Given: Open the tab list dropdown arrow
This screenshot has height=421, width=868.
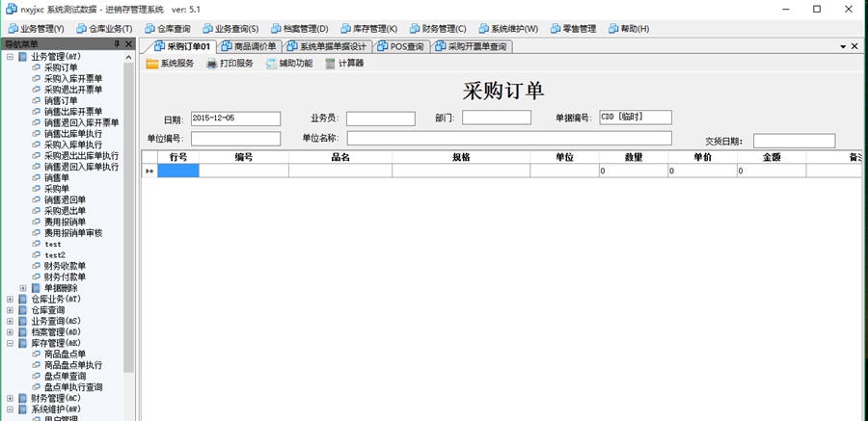Looking at the screenshot, I should (843, 47).
